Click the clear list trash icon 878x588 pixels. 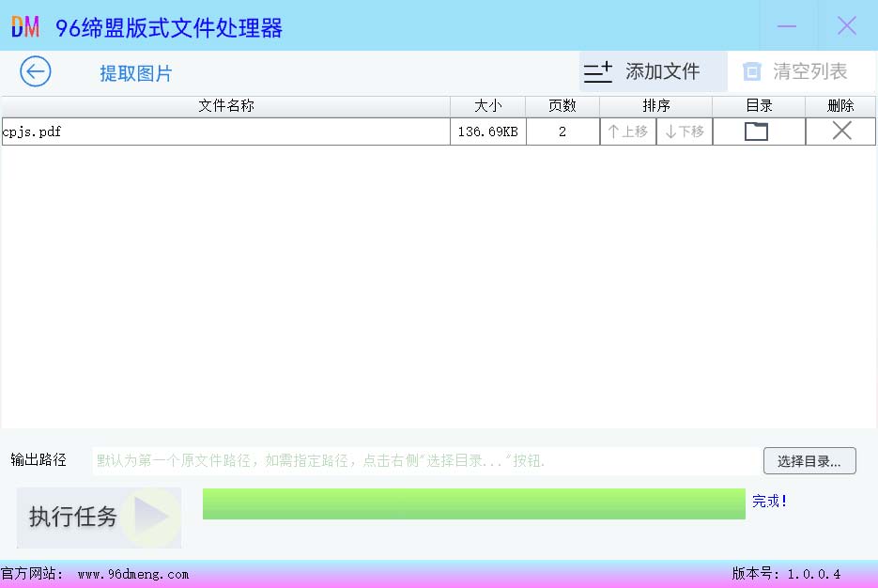pos(751,71)
